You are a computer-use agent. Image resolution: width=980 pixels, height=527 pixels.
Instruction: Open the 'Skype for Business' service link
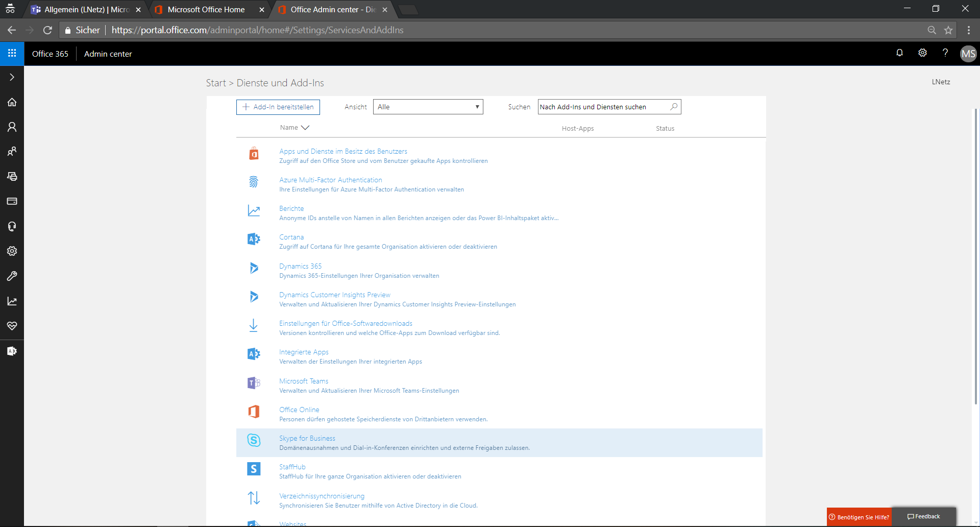tap(307, 438)
